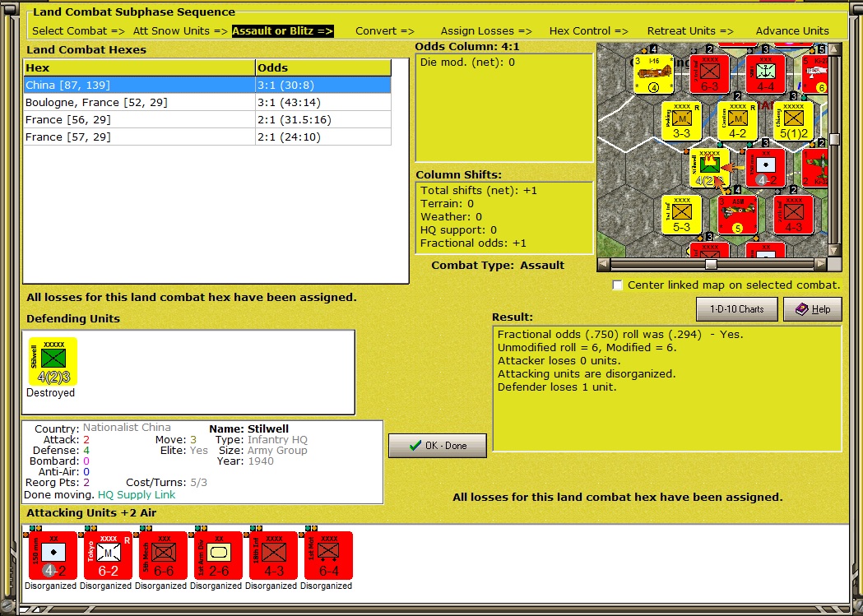This screenshot has height=616, width=863.
Task: Select the red 4-3 infantry counter on the map
Action: tap(794, 215)
